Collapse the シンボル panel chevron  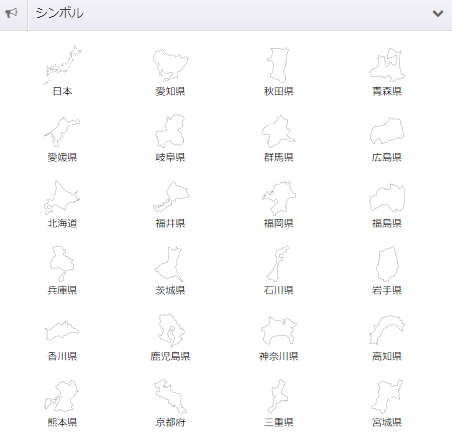coord(438,13)
